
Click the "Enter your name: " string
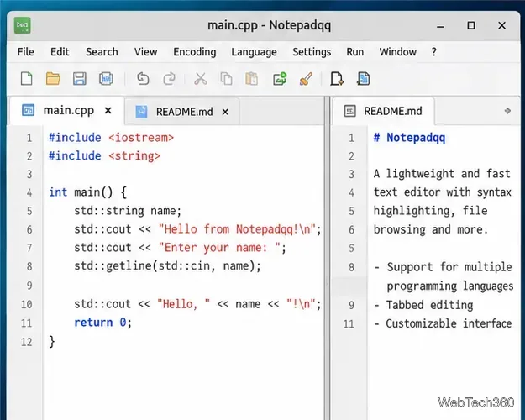coord(219,248)
